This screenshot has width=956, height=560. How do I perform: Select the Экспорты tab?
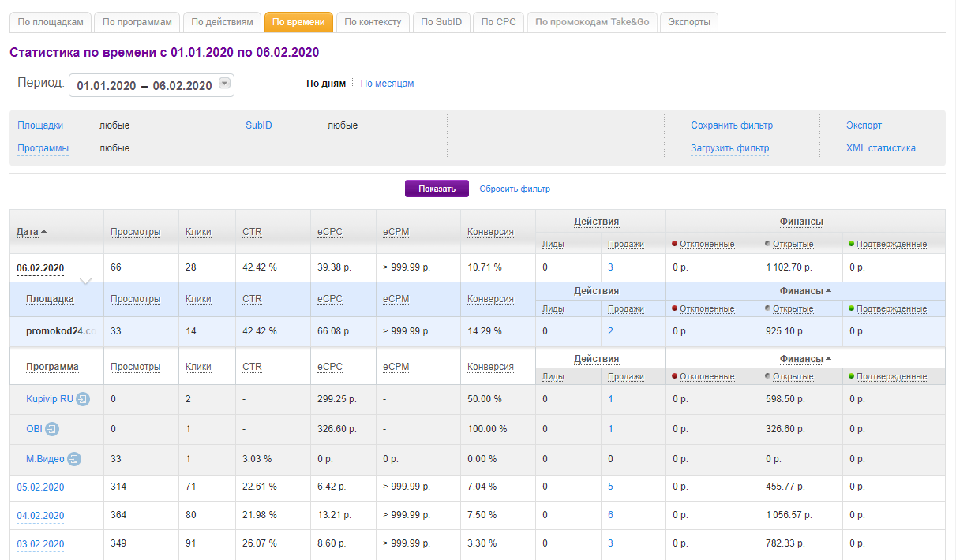688,22
